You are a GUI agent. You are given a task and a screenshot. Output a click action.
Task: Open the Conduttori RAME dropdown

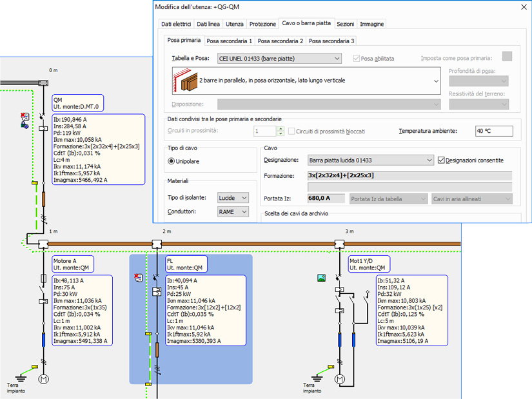tap(233, 211)
